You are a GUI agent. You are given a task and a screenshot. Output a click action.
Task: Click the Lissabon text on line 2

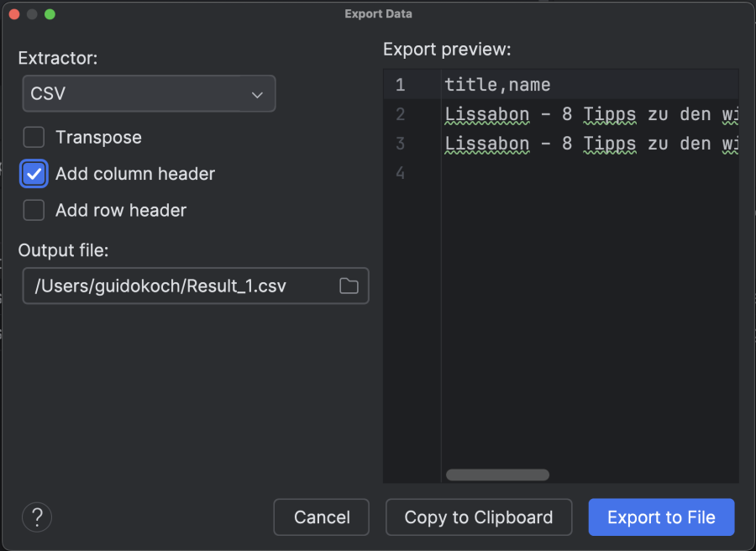[x=486, y=114]
